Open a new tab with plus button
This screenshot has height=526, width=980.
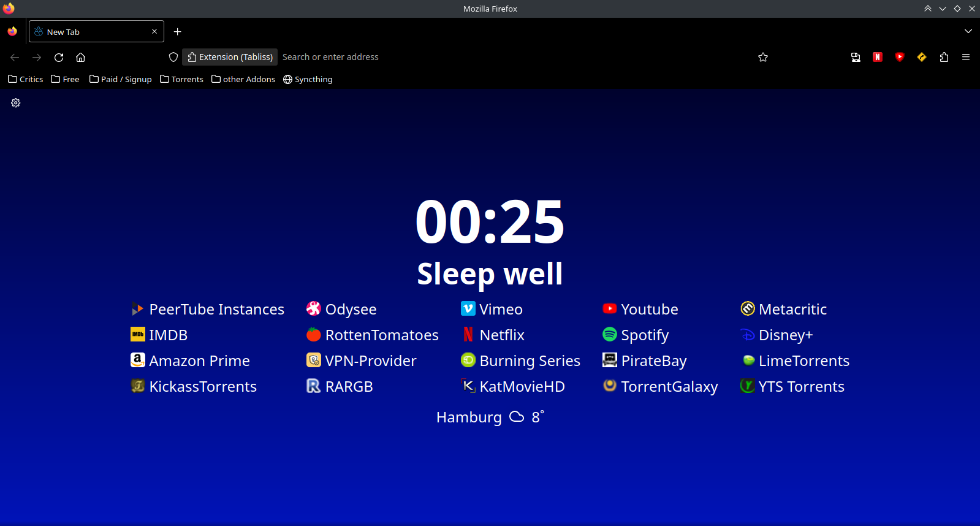point(177,31)
